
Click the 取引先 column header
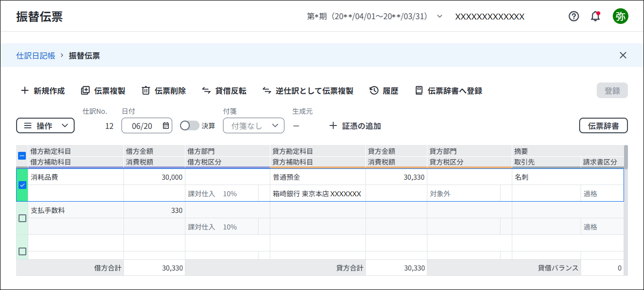pyautogui.click(x=546, y=162)
